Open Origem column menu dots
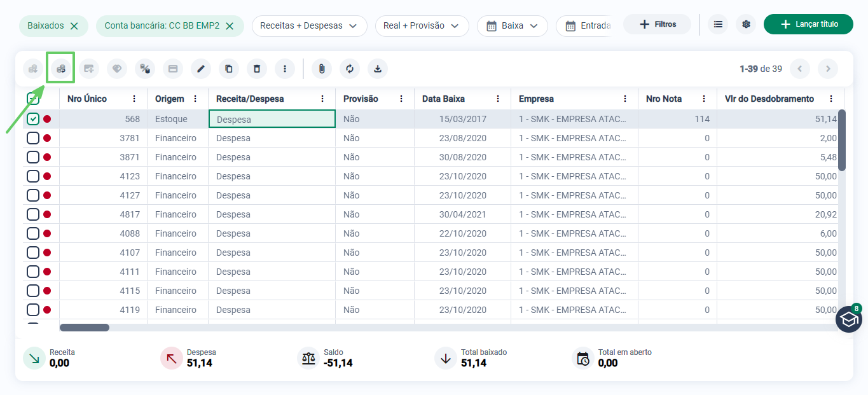 click(195, 99)
